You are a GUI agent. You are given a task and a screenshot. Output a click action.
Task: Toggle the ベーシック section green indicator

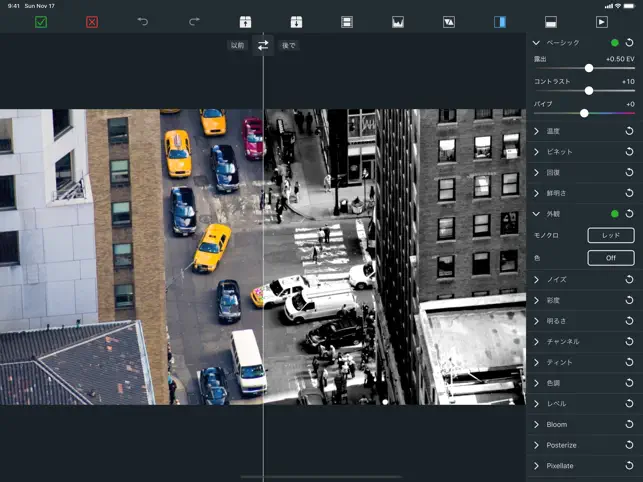coord(614,43)
